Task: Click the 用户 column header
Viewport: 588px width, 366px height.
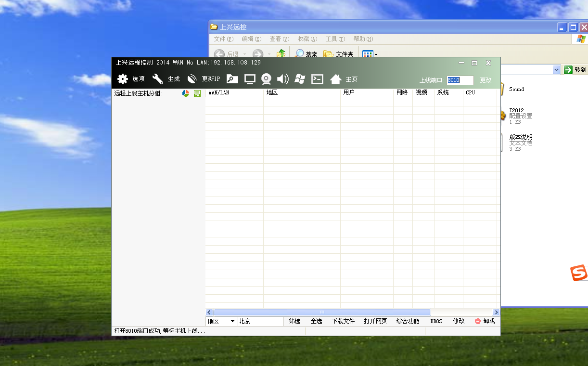Action: coord(367,92)
